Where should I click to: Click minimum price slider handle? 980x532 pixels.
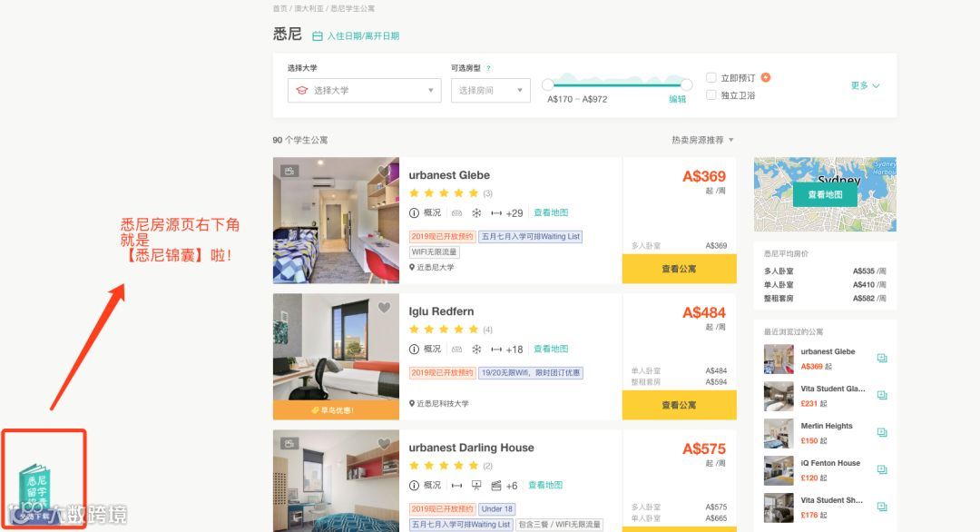click(x=548, y=84)
